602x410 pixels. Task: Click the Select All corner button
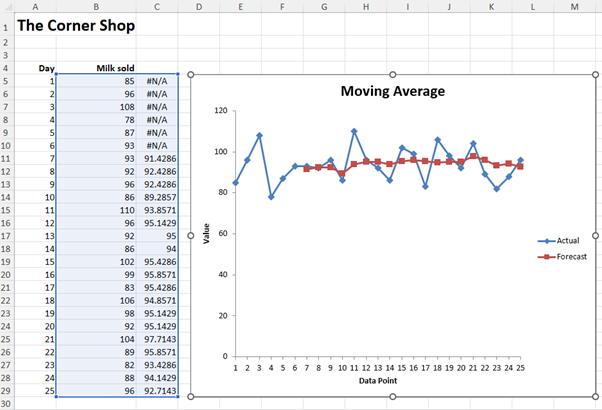pyautogui.click(x=7, y=7)
